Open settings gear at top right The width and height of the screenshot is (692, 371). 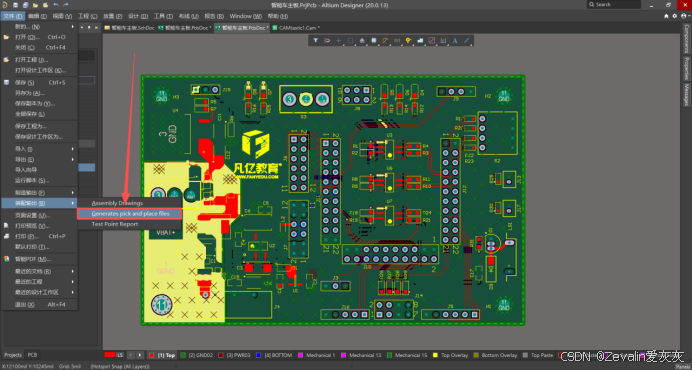click(675, 16)
